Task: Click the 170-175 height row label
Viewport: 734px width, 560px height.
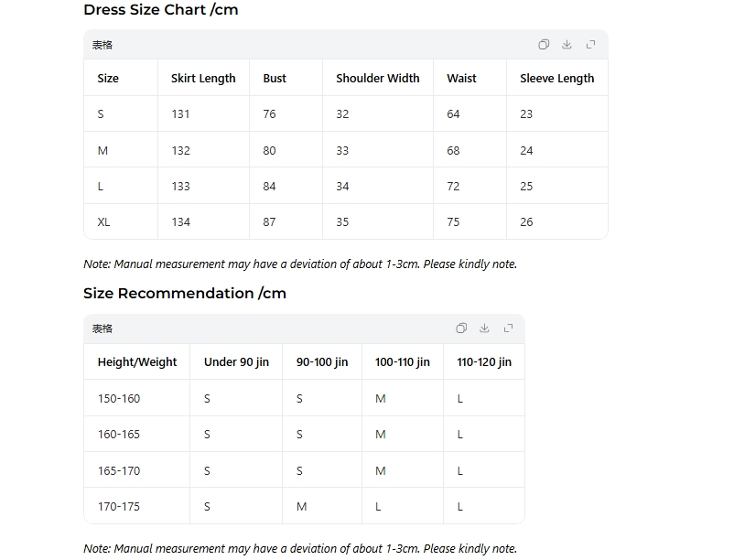Action: (x=119, y=507)
